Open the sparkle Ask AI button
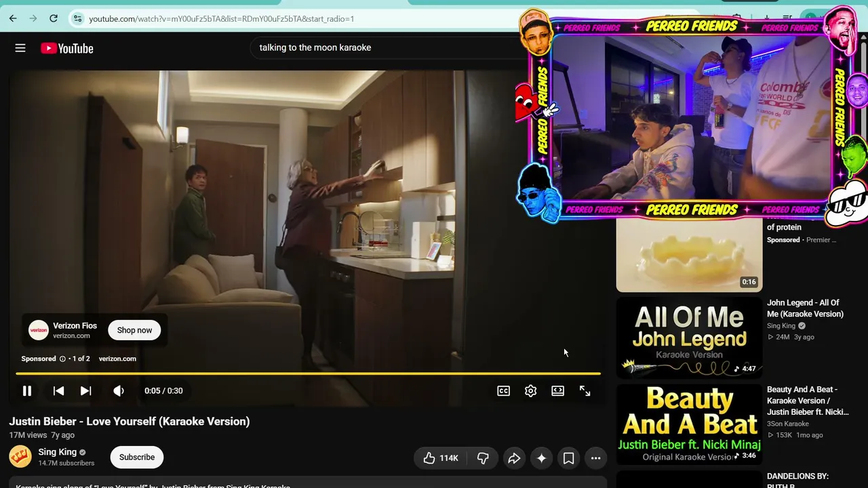Screen dimensions: 868x488 coord(541,458)
